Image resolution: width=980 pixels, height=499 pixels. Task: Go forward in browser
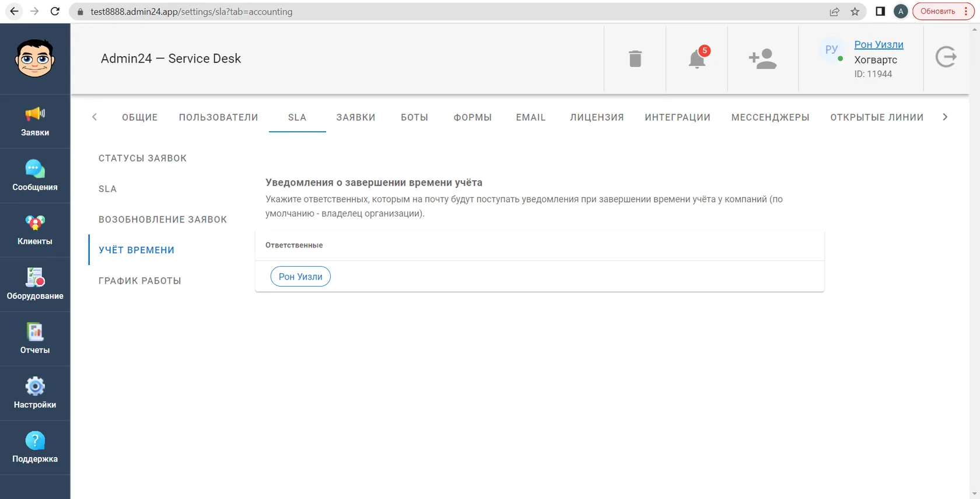(x=34, y=11)
